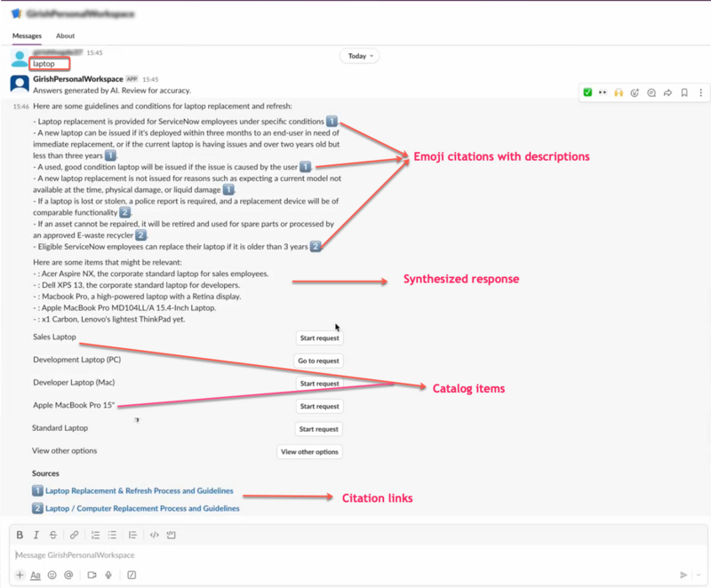Open the add reaction picker

tap(635, 92)
